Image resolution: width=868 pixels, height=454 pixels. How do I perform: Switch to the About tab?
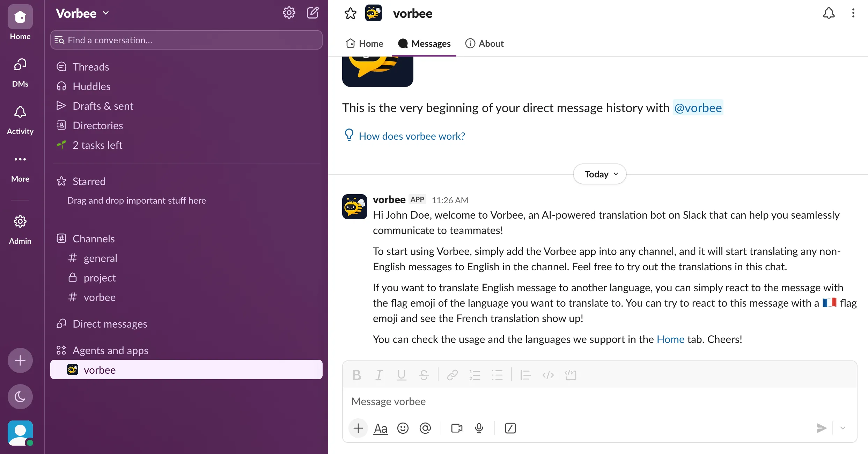tap(484, 43)
